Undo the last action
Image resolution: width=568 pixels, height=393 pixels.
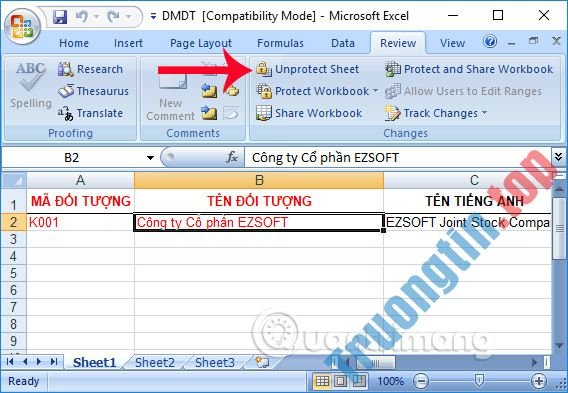pos(82,17)
